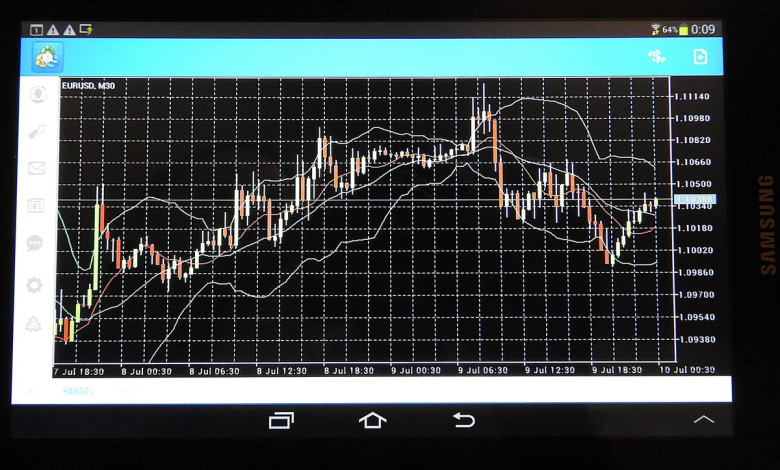Open the mailbox envelope icon
This screenshot has height=470, width=780.
36,168
